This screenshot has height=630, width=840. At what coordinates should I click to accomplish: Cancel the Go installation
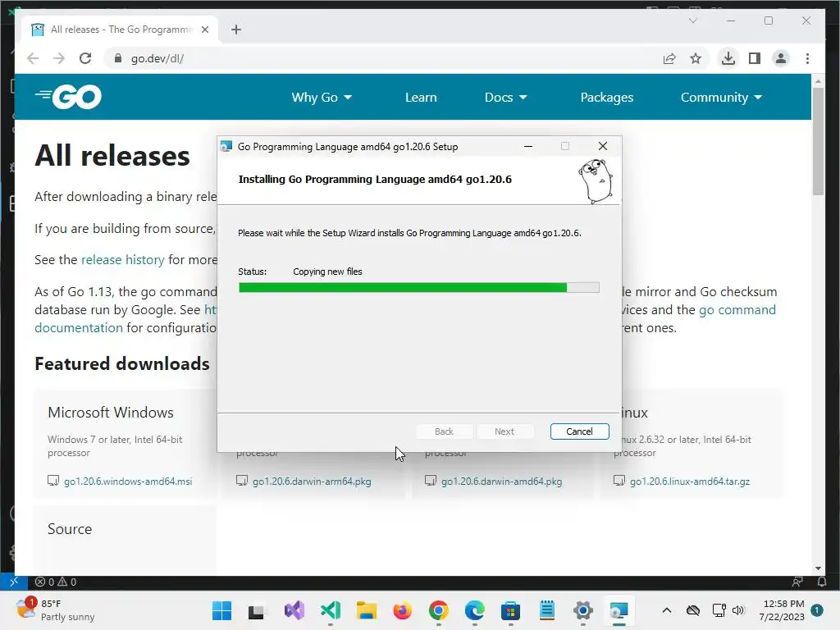(579, 431)
